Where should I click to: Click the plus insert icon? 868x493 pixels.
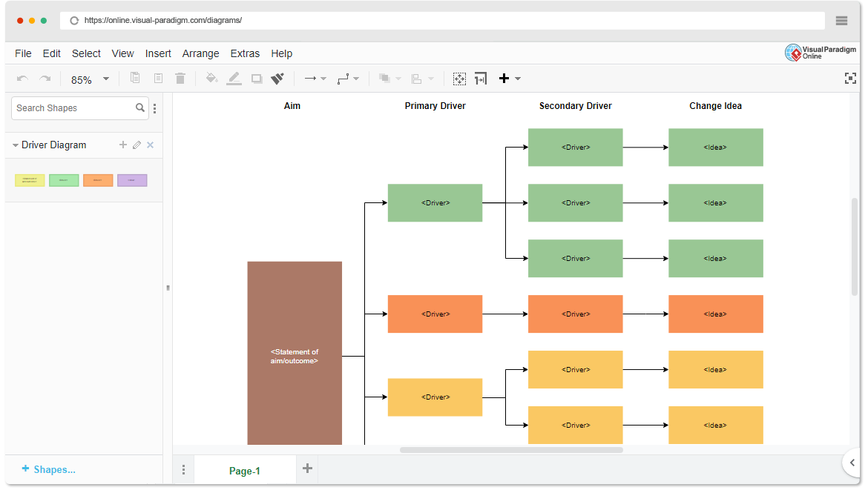(504, 78)
